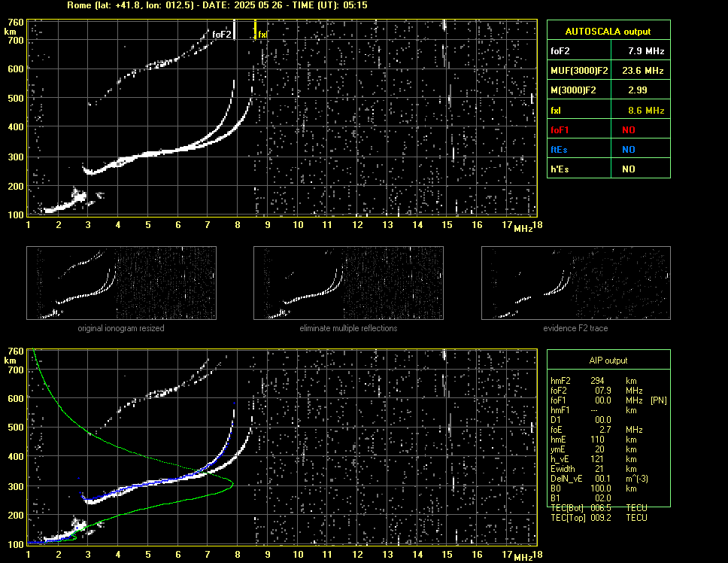Select the white "NO" h'Es value
Viewport: 728px width, 563px height.
[x=629, y=169]
